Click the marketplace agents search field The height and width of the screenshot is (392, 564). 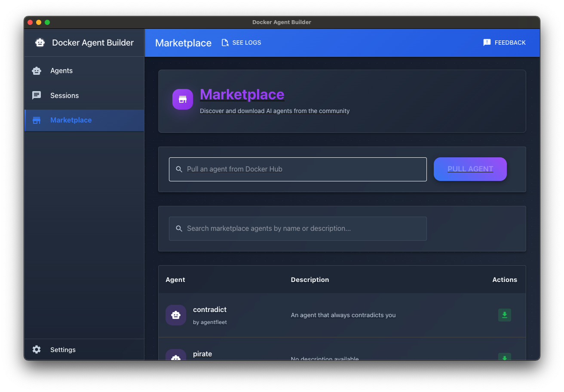[x=297, y=228]
